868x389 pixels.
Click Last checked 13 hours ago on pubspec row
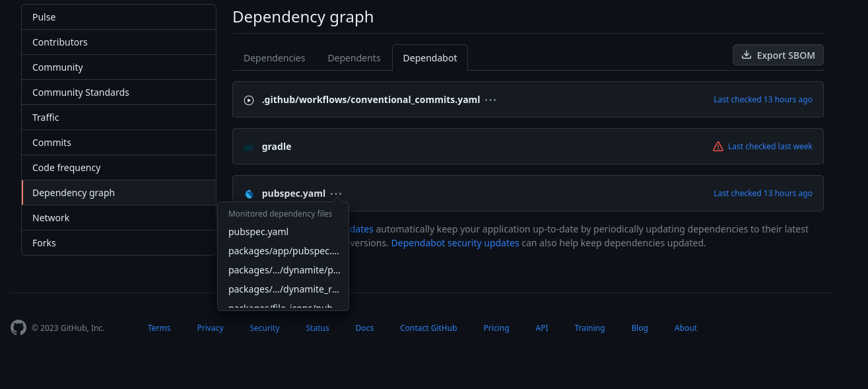(x=763, y=193)
